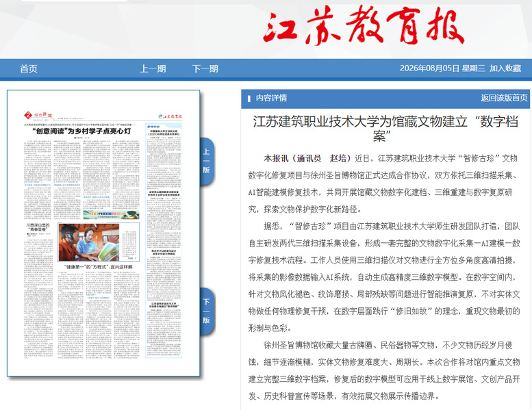Click article headline 江苏建筑职业技术大学为馆藏文物建立"数字档案"

pyautogui.click(x=385, y=129)
